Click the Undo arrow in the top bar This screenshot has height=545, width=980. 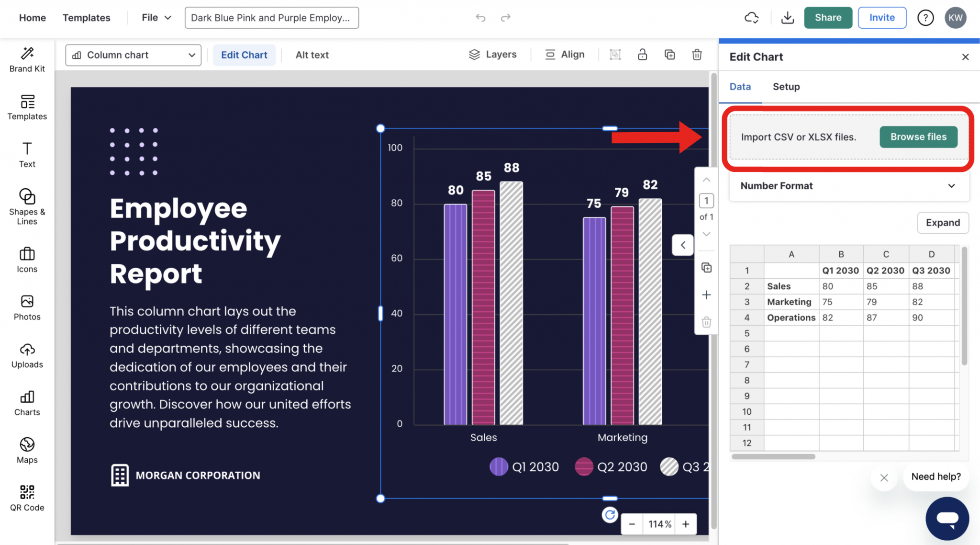point(480,17)
